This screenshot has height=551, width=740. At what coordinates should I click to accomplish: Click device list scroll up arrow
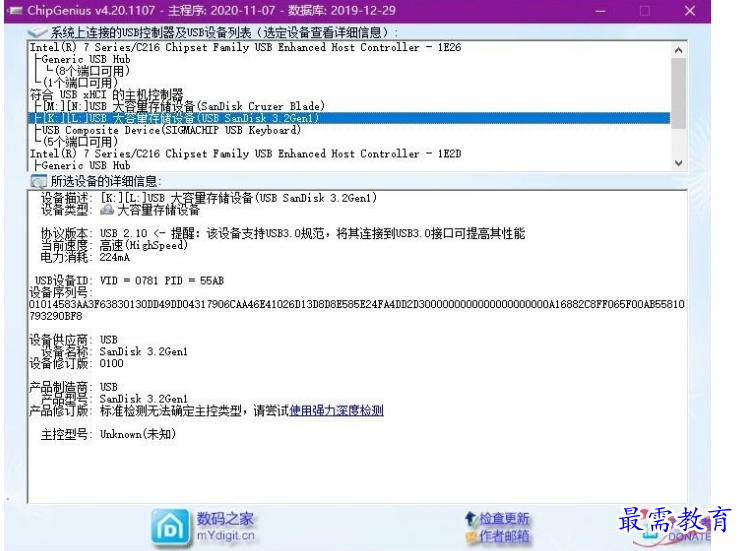click(679, 50)
